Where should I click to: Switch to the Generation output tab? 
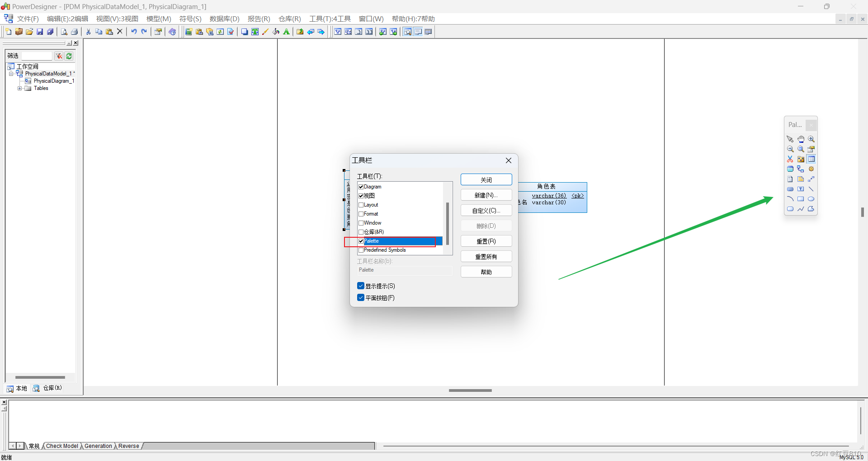pos(98,446)
